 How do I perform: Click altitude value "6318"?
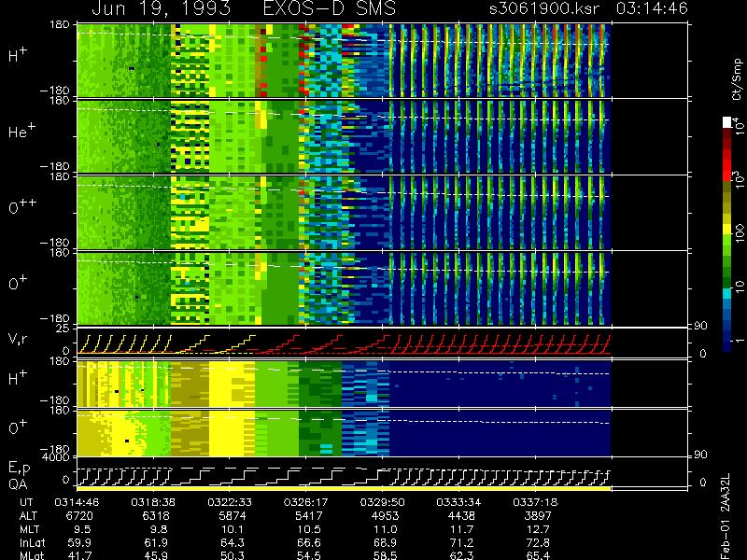[x=156, y=516]
